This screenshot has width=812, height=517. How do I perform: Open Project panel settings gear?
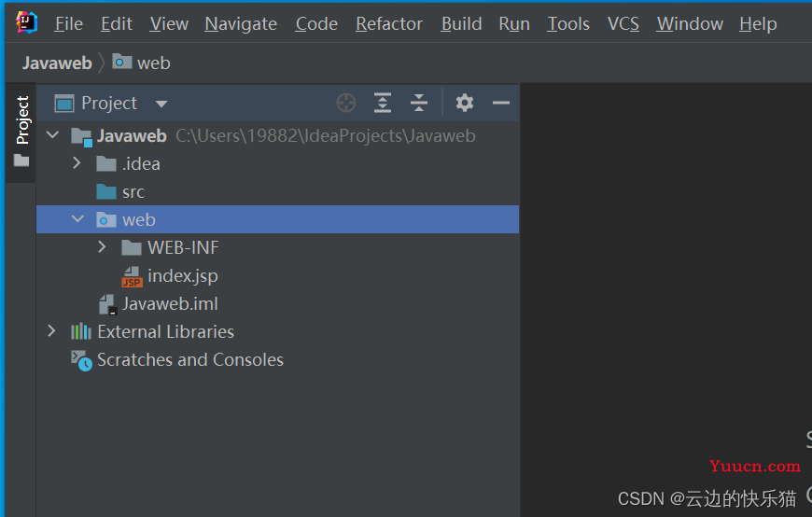[465, 103]
